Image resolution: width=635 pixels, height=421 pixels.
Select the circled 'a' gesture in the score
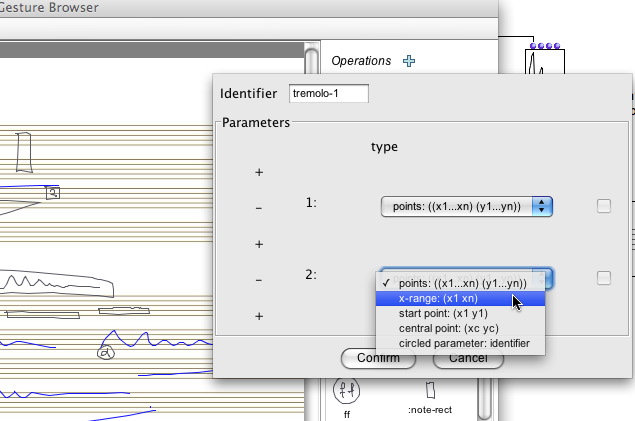pyautogui.click(x=106, y=353)
